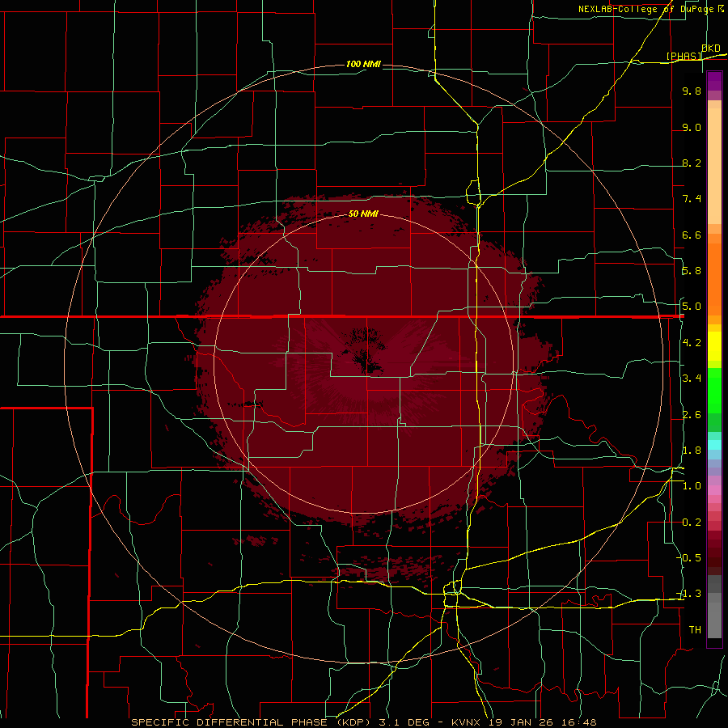Image resolution: width=728 pixels, height=728 pixels.
Task: Click the 6.6 scale value
Action: (692, 235)
